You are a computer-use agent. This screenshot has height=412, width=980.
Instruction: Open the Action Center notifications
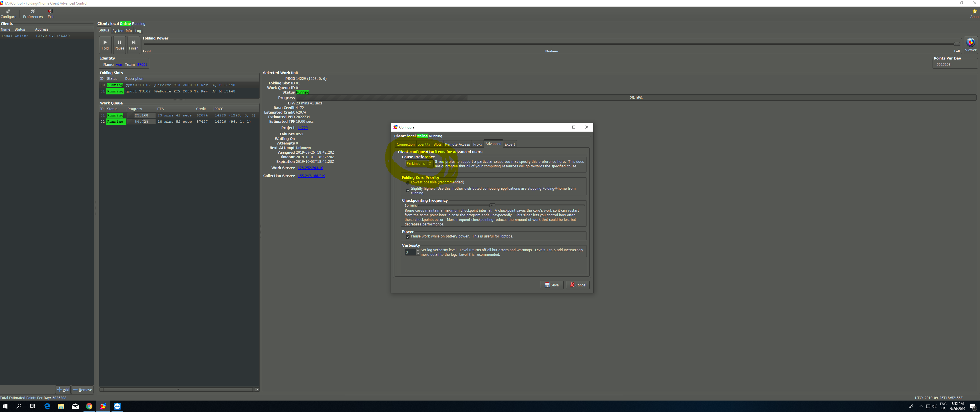973,406
